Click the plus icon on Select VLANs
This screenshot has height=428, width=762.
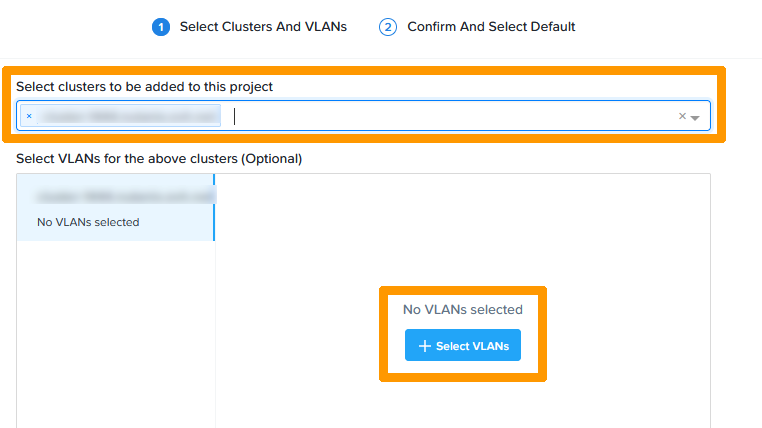pos(424,346)
